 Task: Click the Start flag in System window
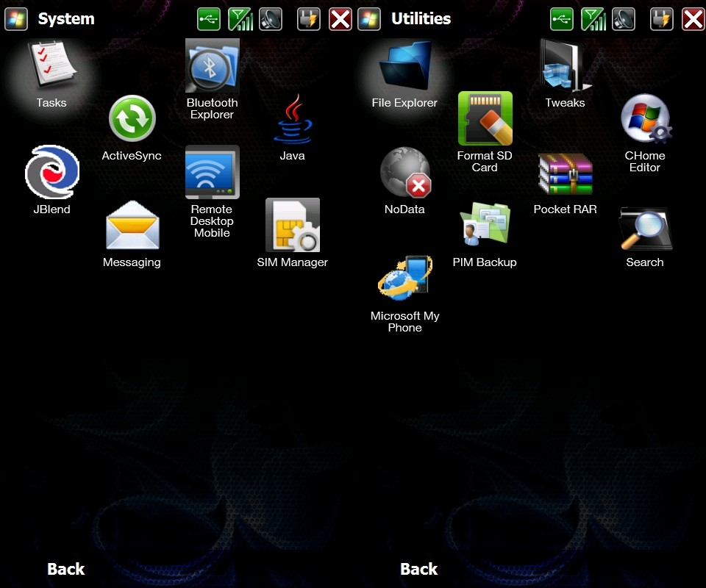tap(16, 19)
